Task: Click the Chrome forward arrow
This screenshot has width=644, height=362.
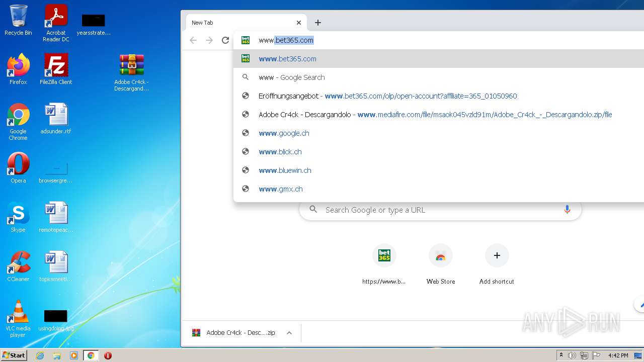Action: tap(209, 40)
